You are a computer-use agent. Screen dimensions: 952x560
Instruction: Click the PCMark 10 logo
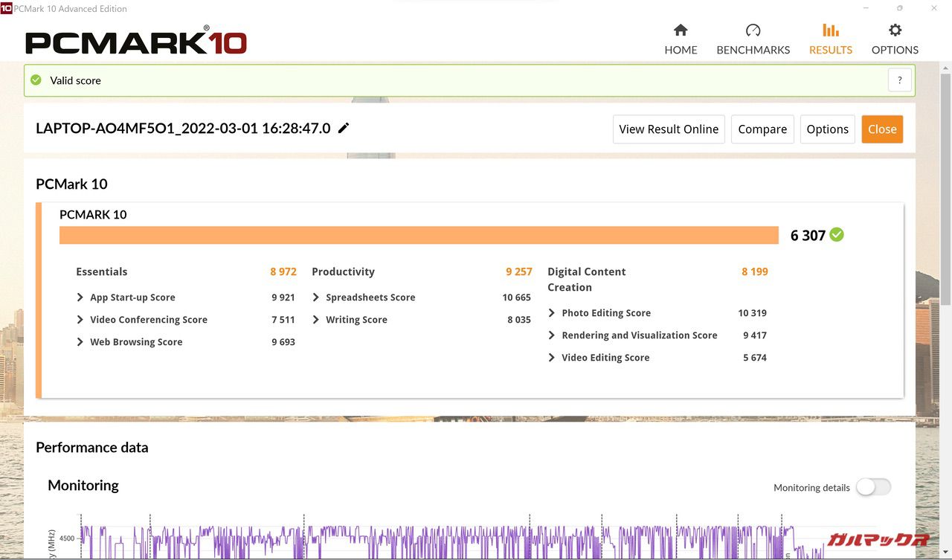click(136, 42)
